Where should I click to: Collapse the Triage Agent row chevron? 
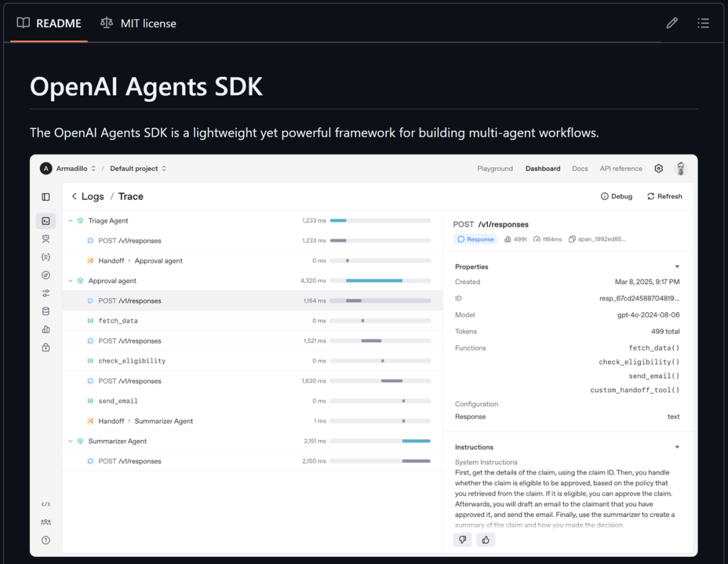(71, 221)
